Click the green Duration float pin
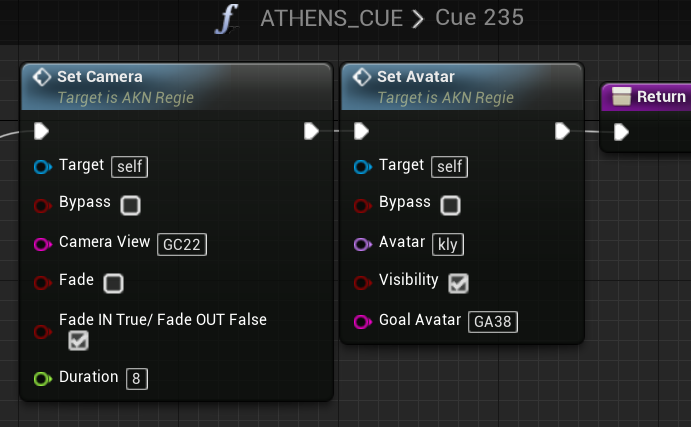 click(43, 379)
